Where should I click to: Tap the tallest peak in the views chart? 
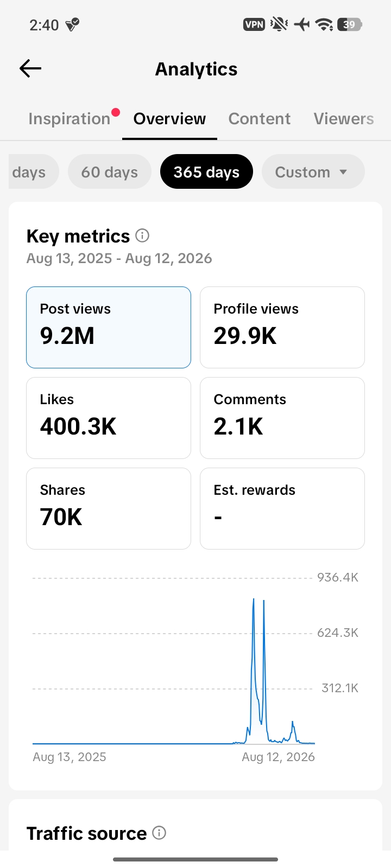pos(254,600)
